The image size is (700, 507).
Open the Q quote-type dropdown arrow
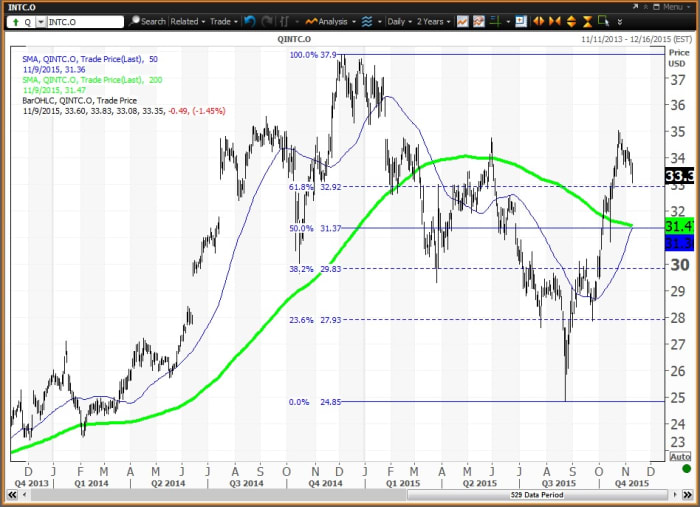coord(41,22)
